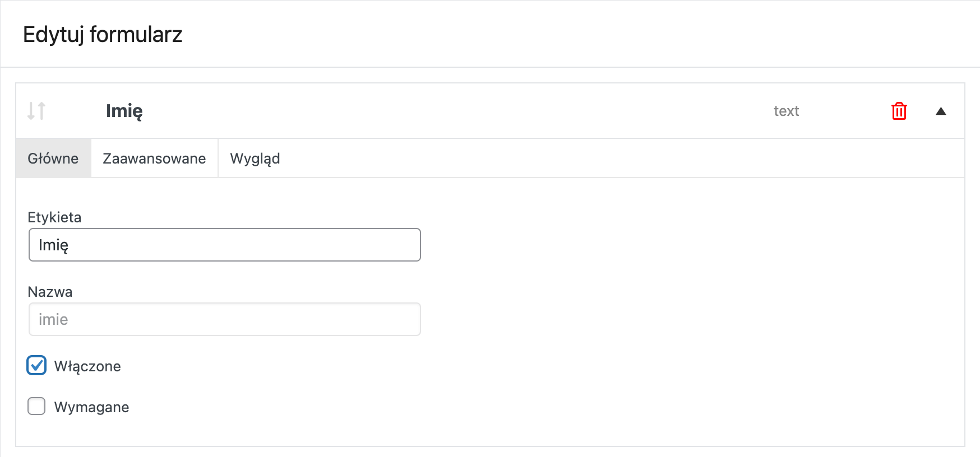This screenshot has height=457, width=980.
Task: Click the Wymagane label text
Action: 91,407
